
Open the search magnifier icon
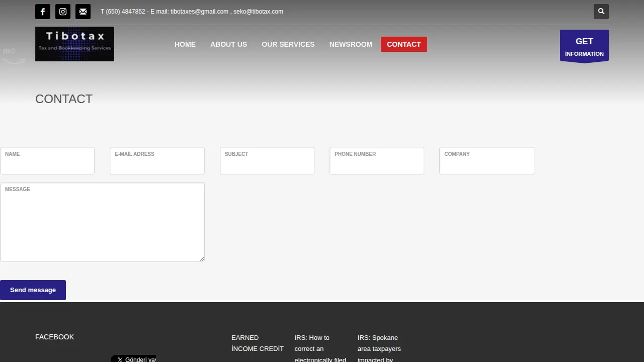(x=601, y=12)
